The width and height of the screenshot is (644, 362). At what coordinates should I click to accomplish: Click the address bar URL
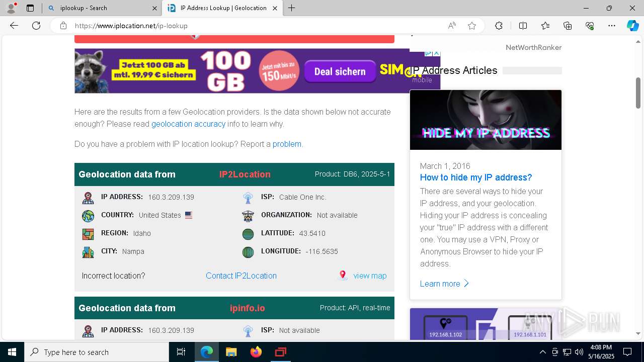click(131, 26)
